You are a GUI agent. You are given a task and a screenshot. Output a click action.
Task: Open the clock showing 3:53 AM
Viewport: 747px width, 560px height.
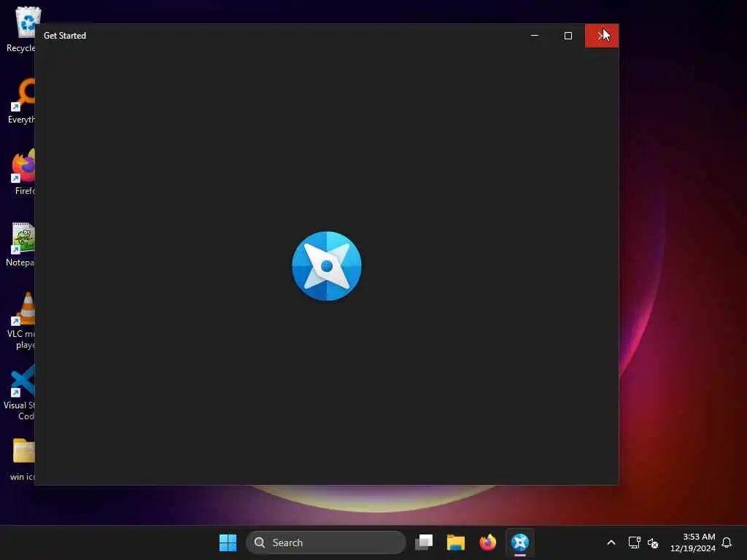click(693, 542)
